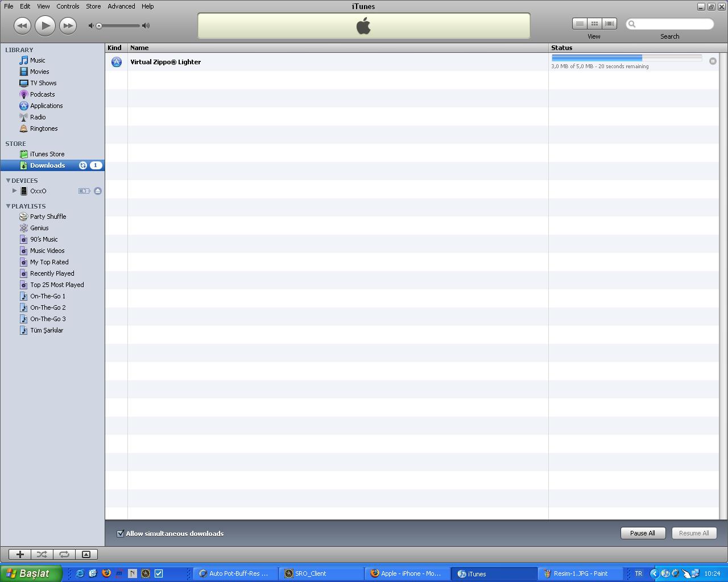Screen dimensions: 728x582
Task: Click the Name column header
Action: click(x=338, y=48)
